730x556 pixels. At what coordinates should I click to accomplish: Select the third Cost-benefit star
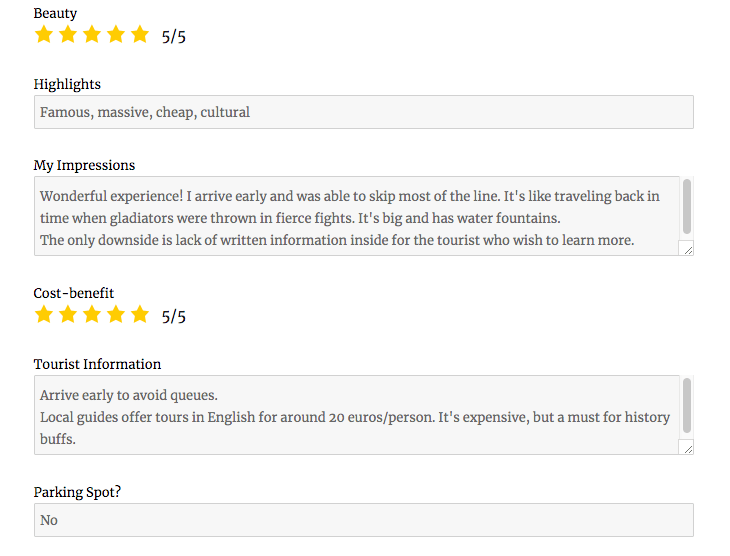(x=91, y=315)
